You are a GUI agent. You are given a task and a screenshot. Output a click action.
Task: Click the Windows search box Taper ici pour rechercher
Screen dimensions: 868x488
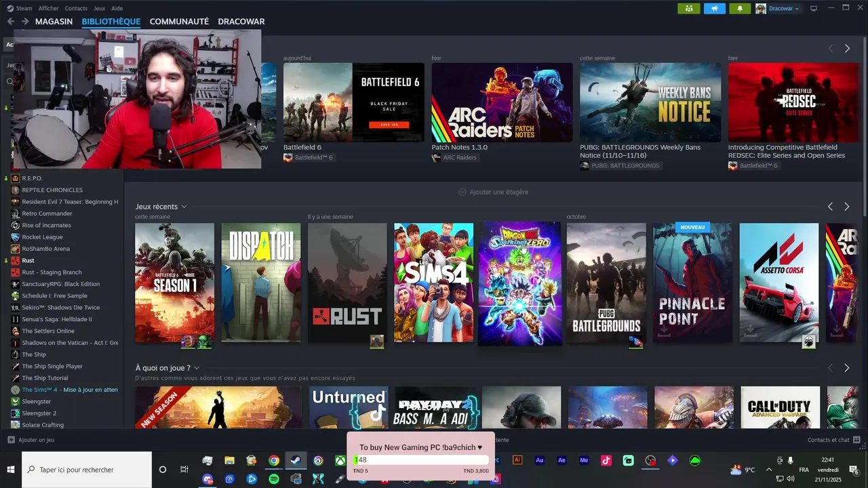click(x=87, y=470)
